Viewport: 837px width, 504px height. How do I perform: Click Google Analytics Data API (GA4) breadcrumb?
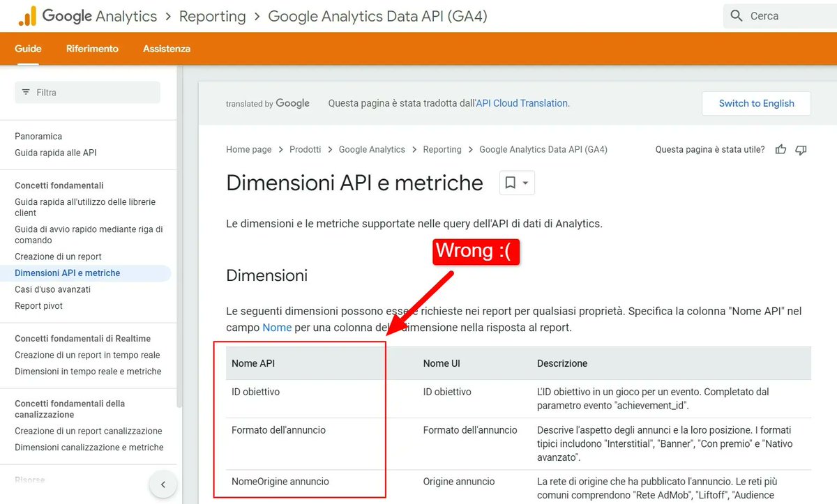[x=543, y=149]
